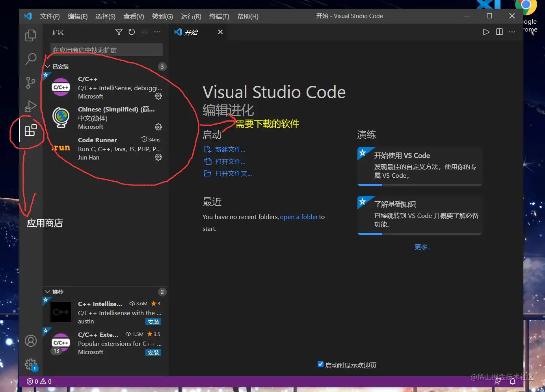Screen dimensions: 545x392
Task: Click the 3.6M download count
Action: tap(138, 304)
